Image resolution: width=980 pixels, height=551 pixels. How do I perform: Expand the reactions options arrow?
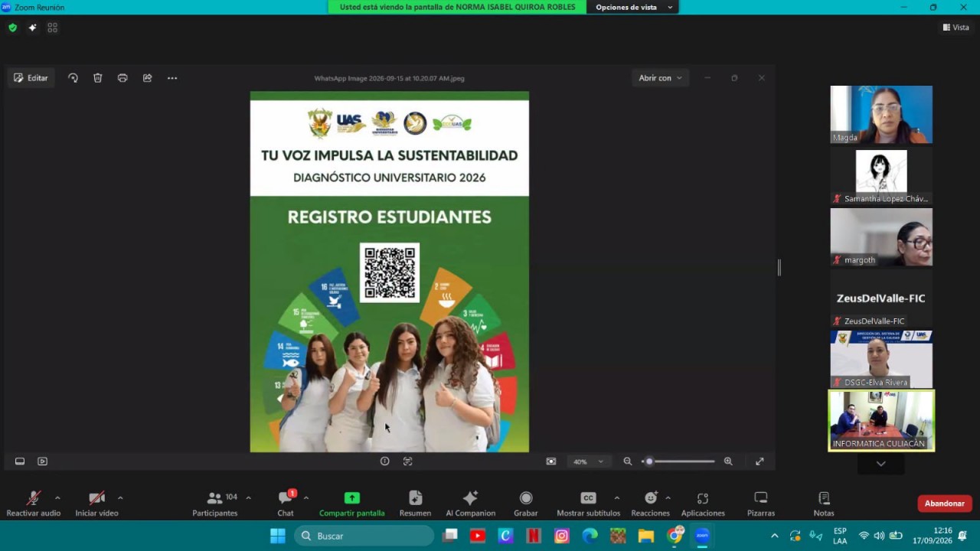pyautogui.click(x=668, y=498)
